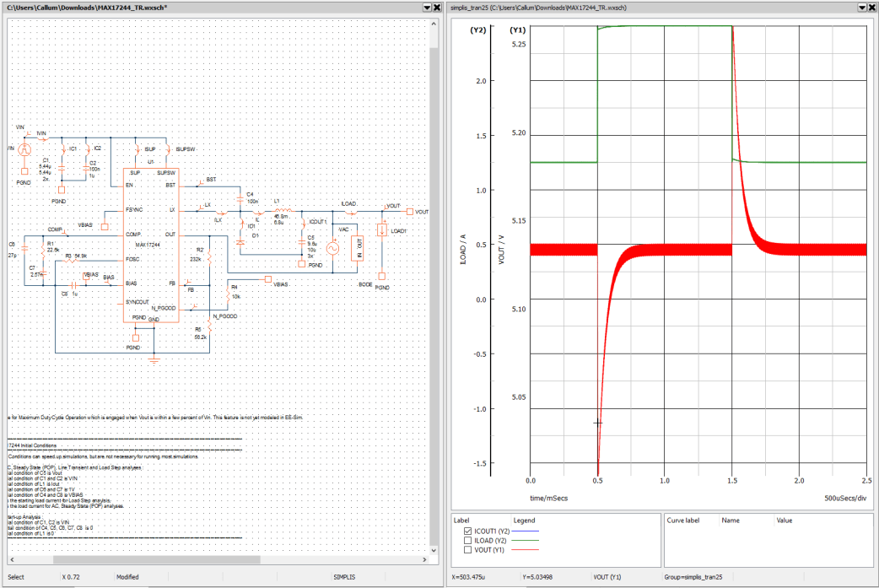Click the time/mSecs axis label

tap(549, 498)
